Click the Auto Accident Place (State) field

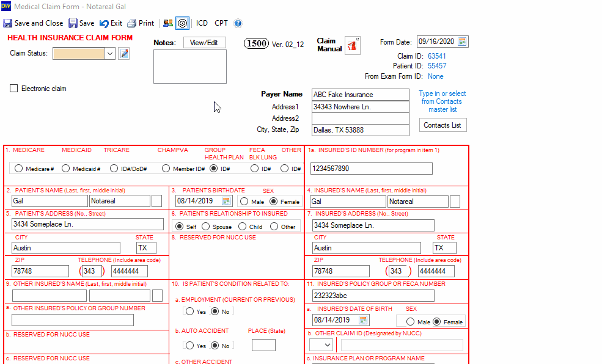tap(263, 345)
